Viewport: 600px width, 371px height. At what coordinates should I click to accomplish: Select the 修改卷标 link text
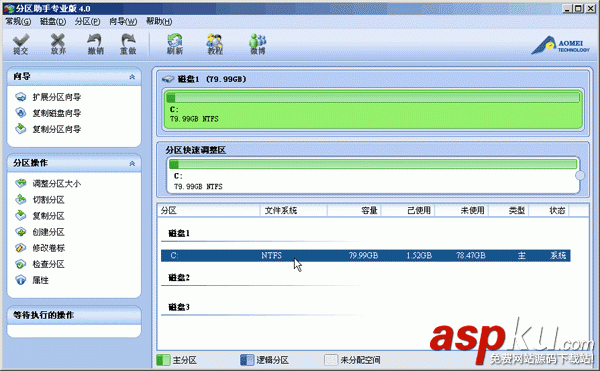(x=48, y=248)
